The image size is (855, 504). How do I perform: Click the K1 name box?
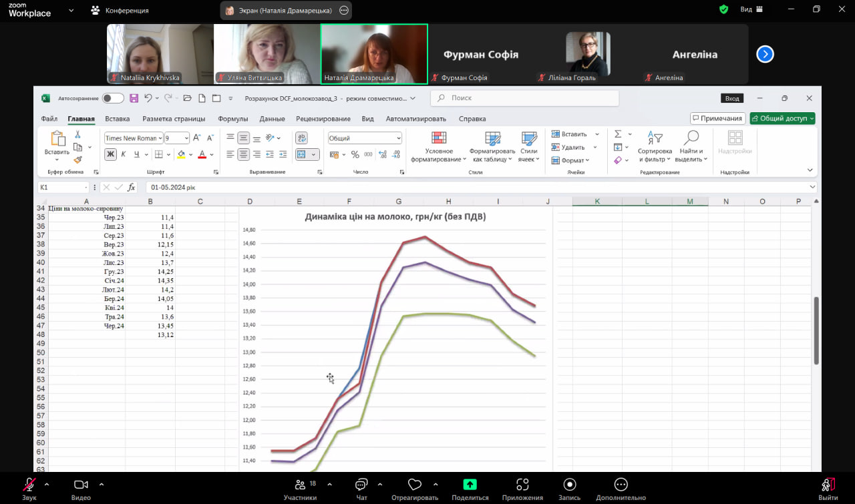[x=63, y=188]
